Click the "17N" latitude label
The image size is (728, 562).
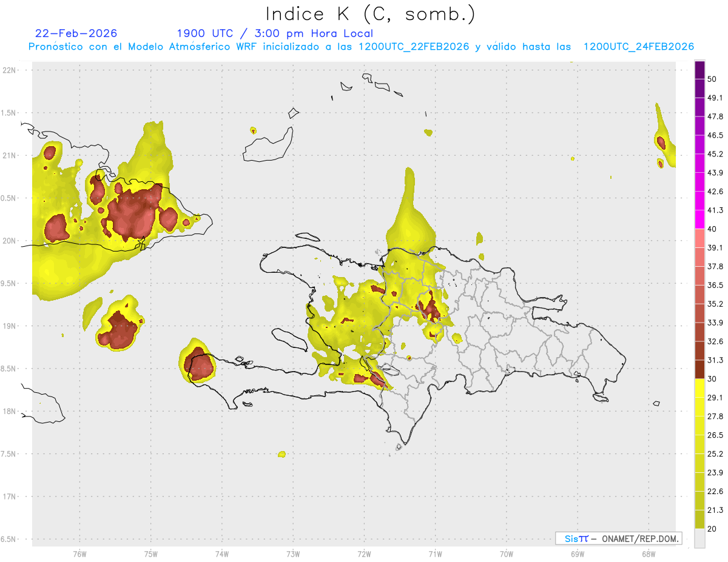click(x=8, y=497)
